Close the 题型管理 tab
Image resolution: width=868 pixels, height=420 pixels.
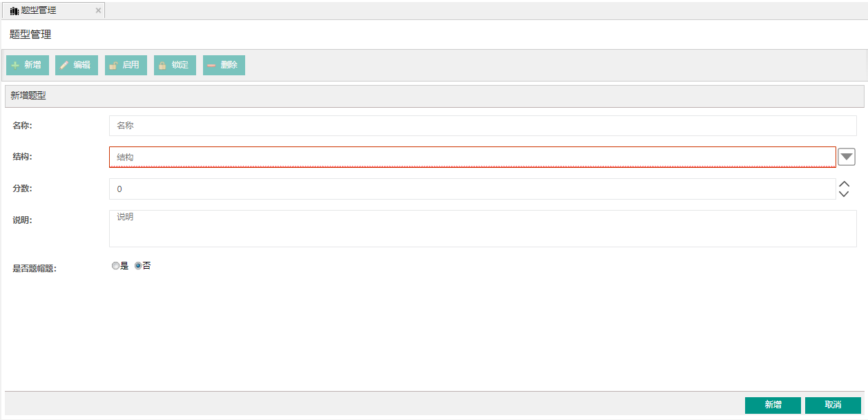pos(98,11)
